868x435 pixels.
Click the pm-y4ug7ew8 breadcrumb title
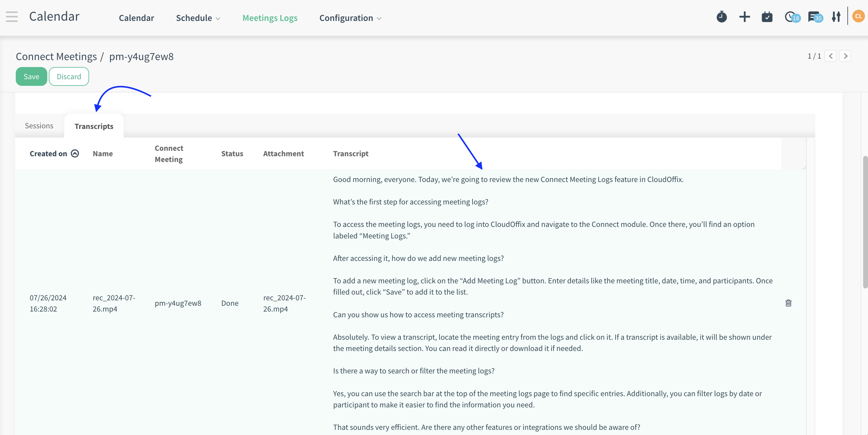141,56
